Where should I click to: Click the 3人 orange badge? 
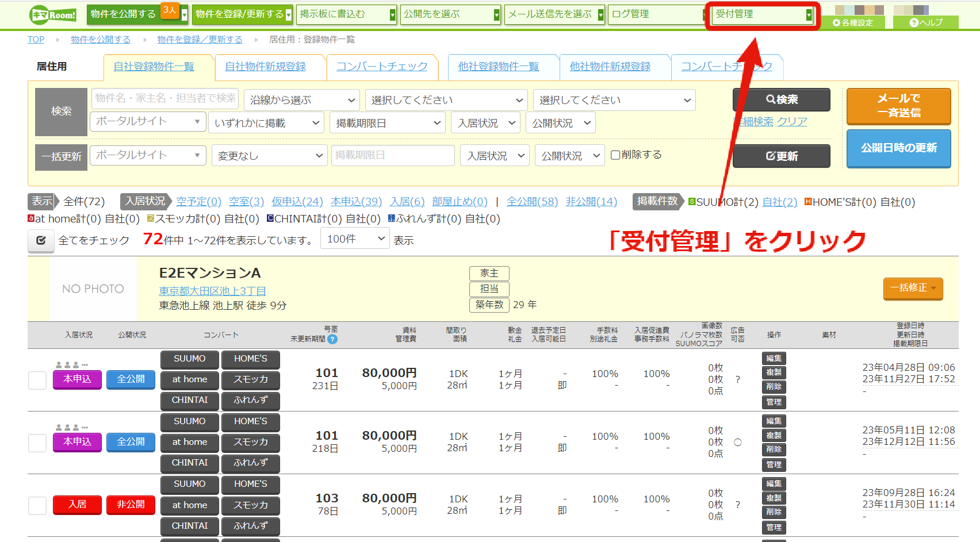pyautogui.click(x=170, y=10)
